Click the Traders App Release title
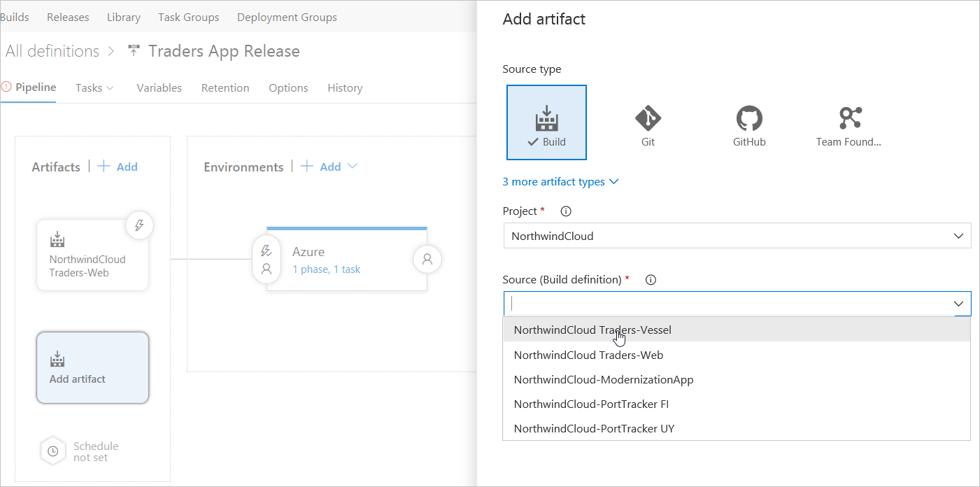The image size is (980, 487). point(224,51)
